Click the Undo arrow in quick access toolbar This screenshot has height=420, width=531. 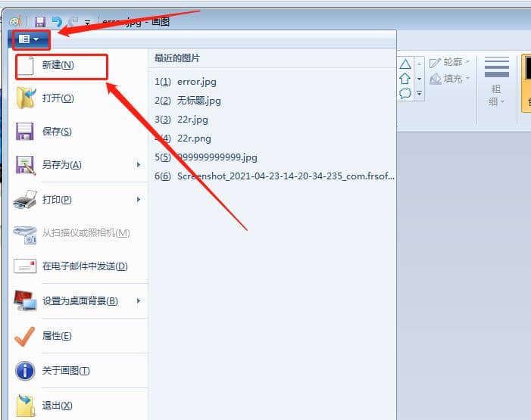point(58,22)
